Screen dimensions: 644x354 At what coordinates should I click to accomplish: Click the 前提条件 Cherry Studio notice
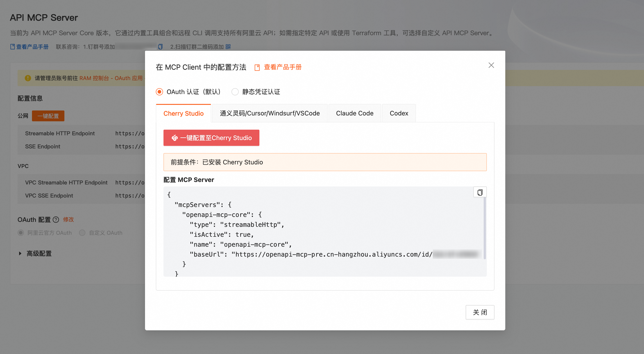point(325,162)
